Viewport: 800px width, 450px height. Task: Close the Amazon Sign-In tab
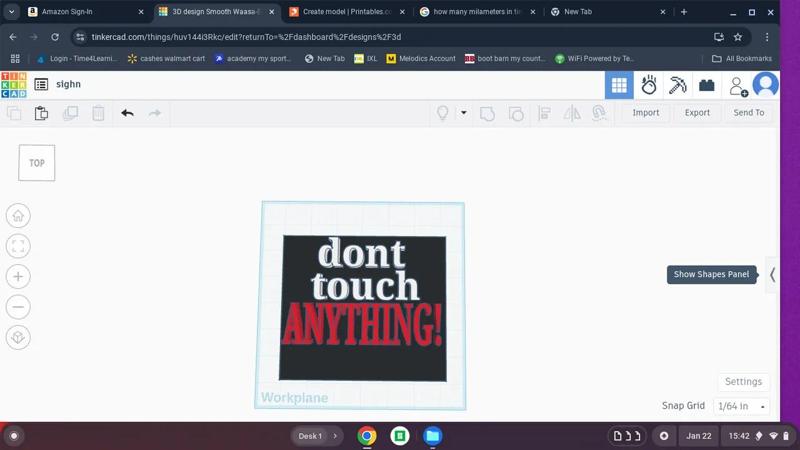click(141, 12)
